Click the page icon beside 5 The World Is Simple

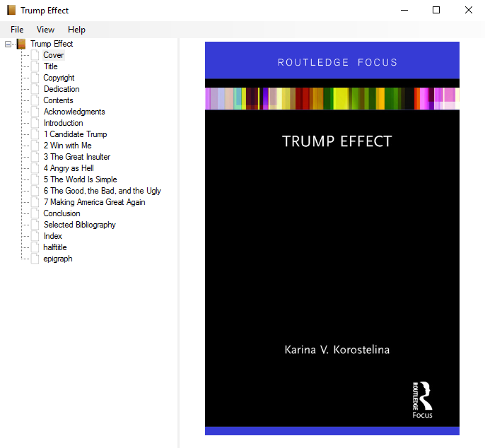[x=35, y=179]
